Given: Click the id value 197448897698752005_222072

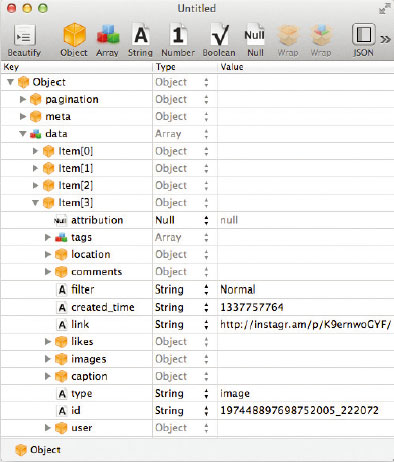Looking at the screenshot, I should pyautogui.click(x=299, y=410).
